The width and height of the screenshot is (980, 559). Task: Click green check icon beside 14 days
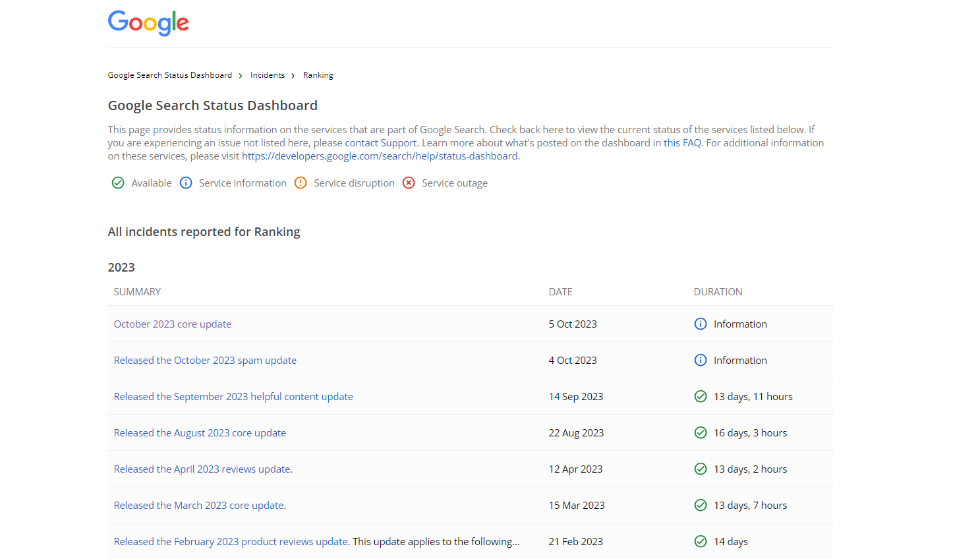coord(701,542)
